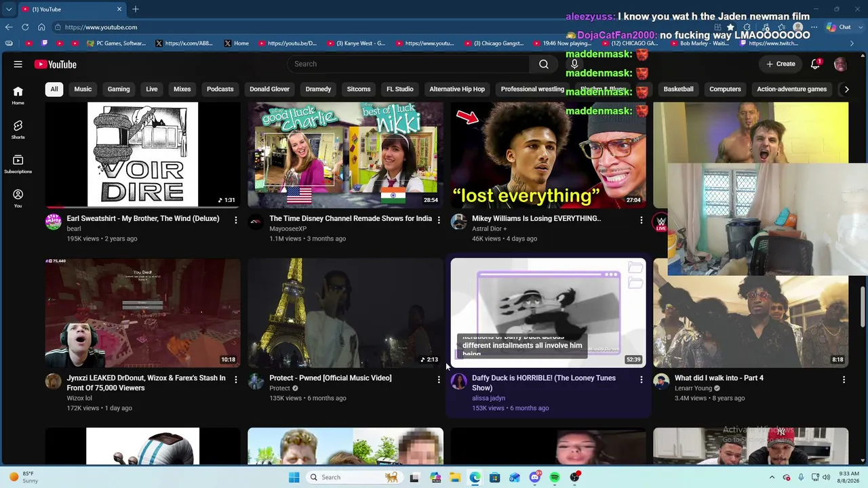The image size is (868, 488).
Task: Open options menu for Daffy Duck video
Action: [642, 380]
